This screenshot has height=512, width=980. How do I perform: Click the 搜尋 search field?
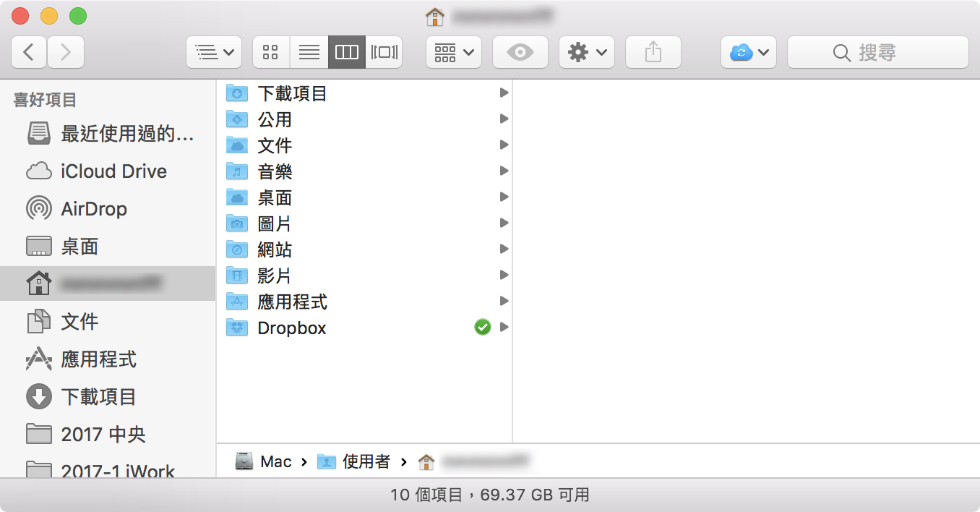877,52
